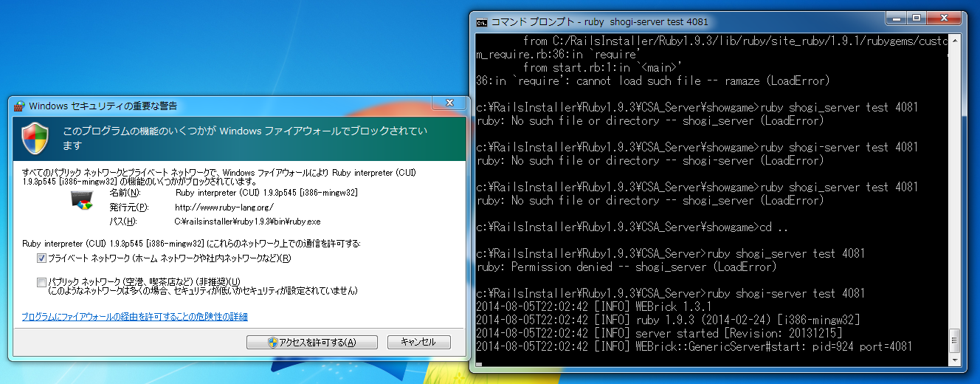This screenshot has width=980, height=384.
Task: Click the ruby.exe path text
Action: [x=246, y=221]
